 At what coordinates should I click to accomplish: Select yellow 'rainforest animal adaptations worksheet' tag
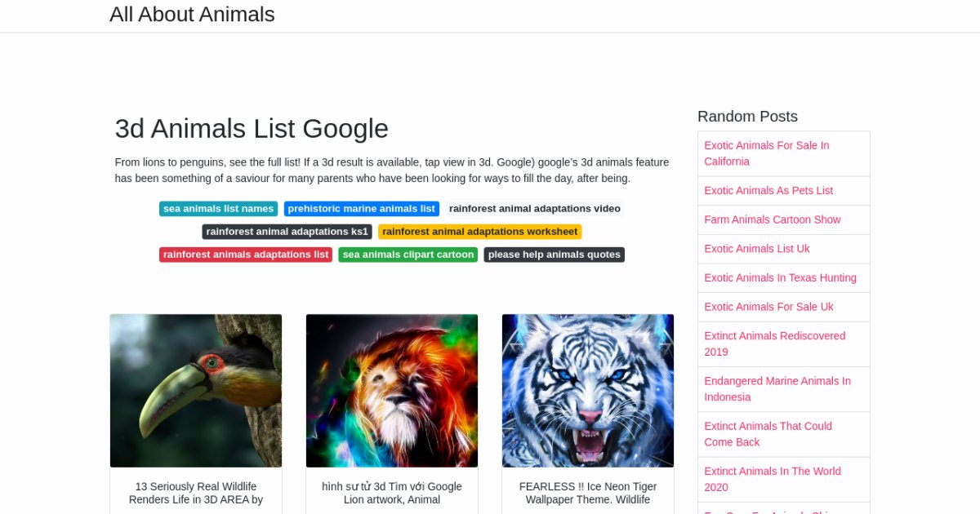[x=479, y=232]
